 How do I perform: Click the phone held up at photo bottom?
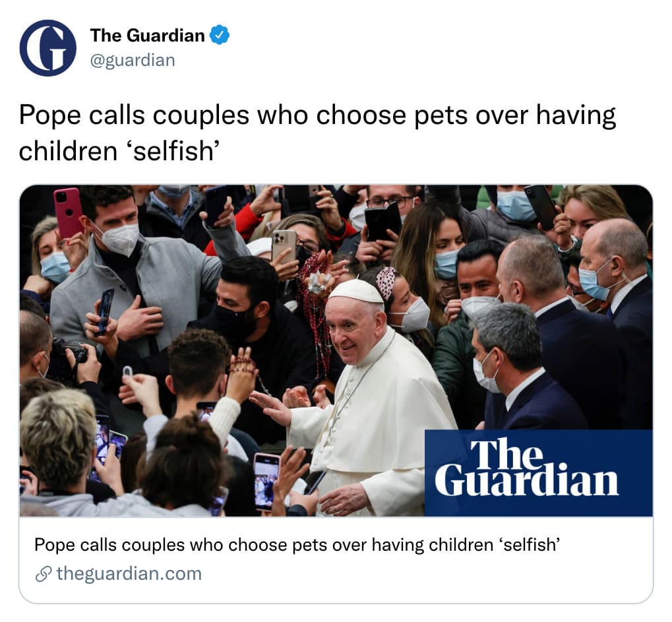point(266,482)
